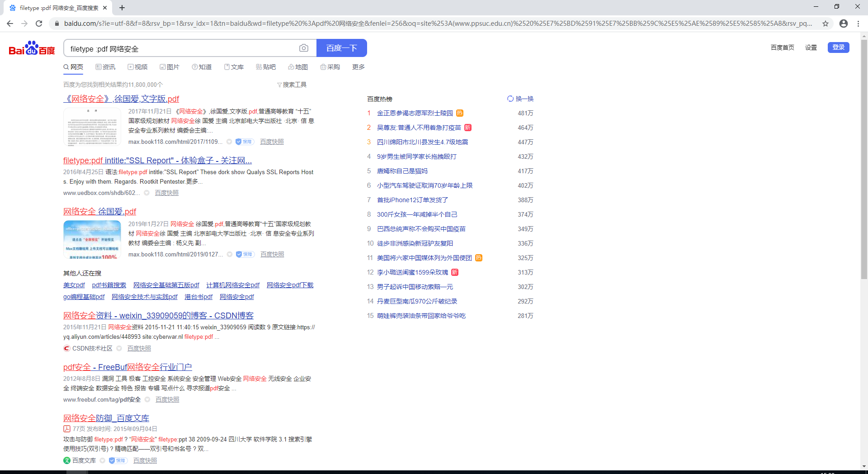Click the browser address bar
The image size is (868, 474).
pyautogui.click(x=438, y=24)
